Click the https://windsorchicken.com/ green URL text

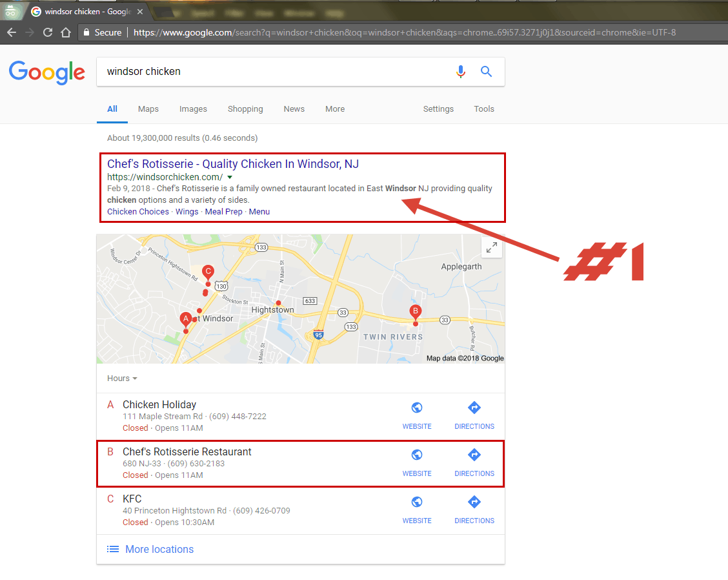click(x=165, y=177)
